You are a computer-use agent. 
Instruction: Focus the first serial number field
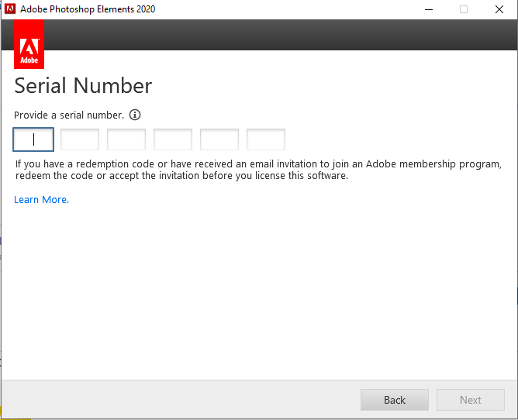click(x=33, y=139)
